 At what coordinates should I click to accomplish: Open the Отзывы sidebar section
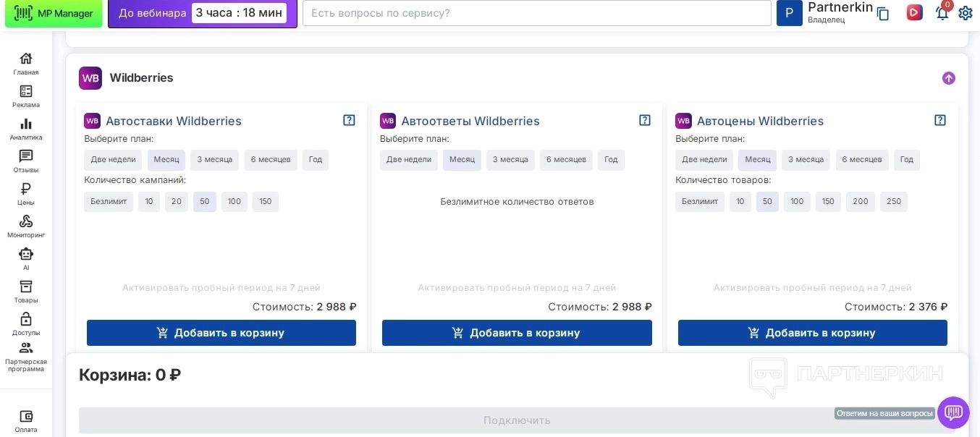(x=26, y=161)
